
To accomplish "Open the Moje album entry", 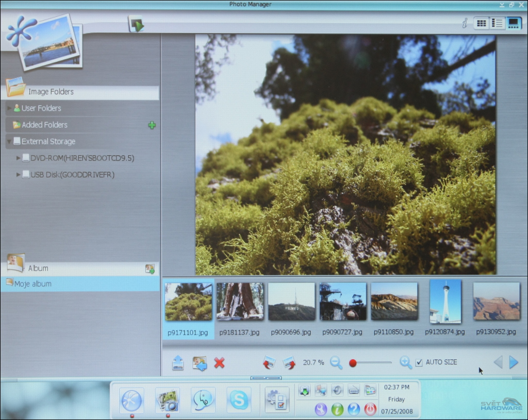I will coord(33,284).
